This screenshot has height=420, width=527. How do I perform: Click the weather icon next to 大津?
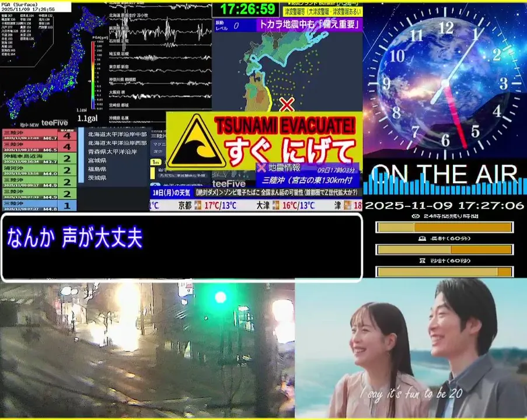(276, 205)
